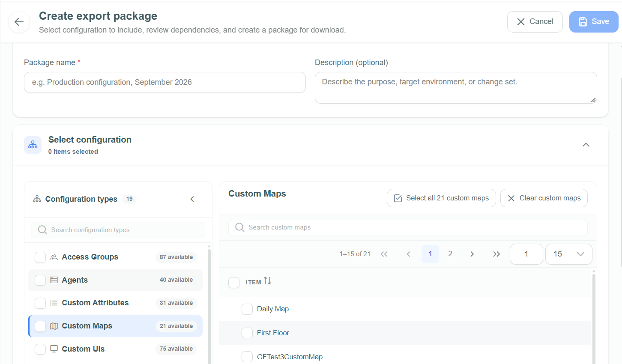Click the Custom Maps map icon
Screen dimensions: 622x364
pyautogui.click(x=54, y=326)
